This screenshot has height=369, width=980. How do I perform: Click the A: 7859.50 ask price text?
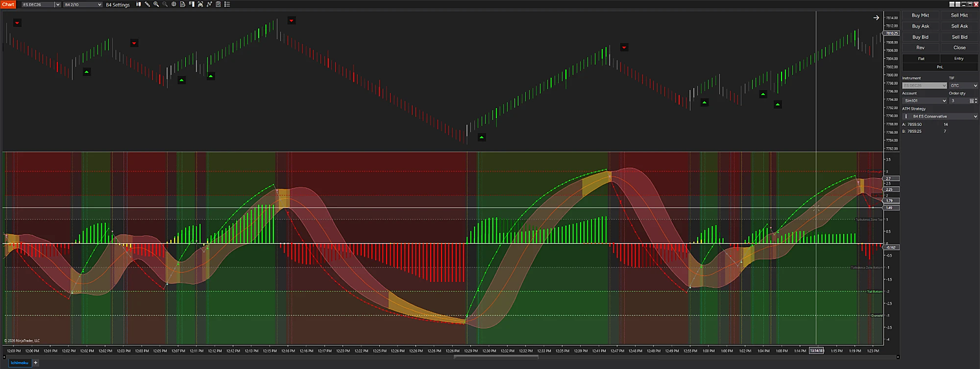point(912,124)
